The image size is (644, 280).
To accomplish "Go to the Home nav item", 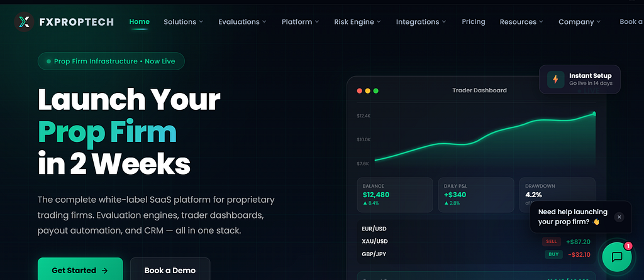I will [x=139, y=22].
